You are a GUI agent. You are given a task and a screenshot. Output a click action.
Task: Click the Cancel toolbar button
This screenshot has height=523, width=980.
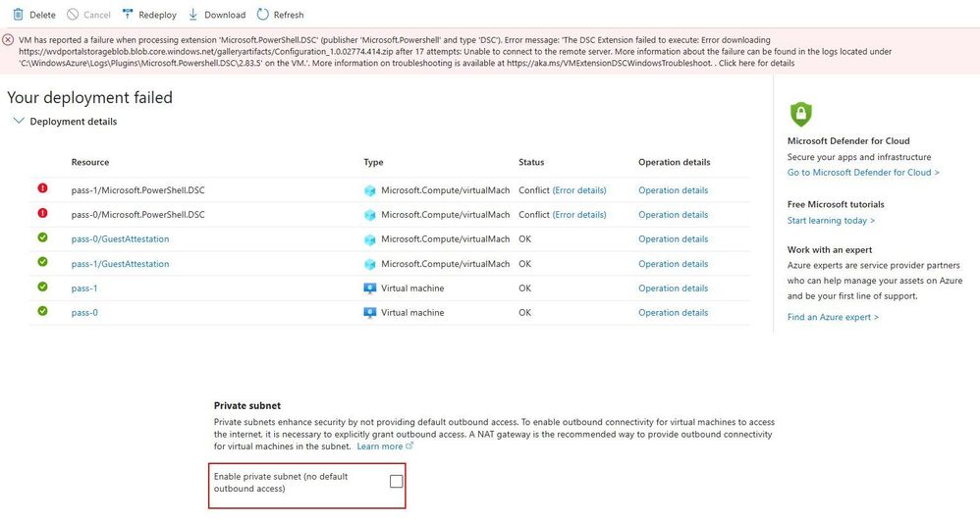coord(88,15)
